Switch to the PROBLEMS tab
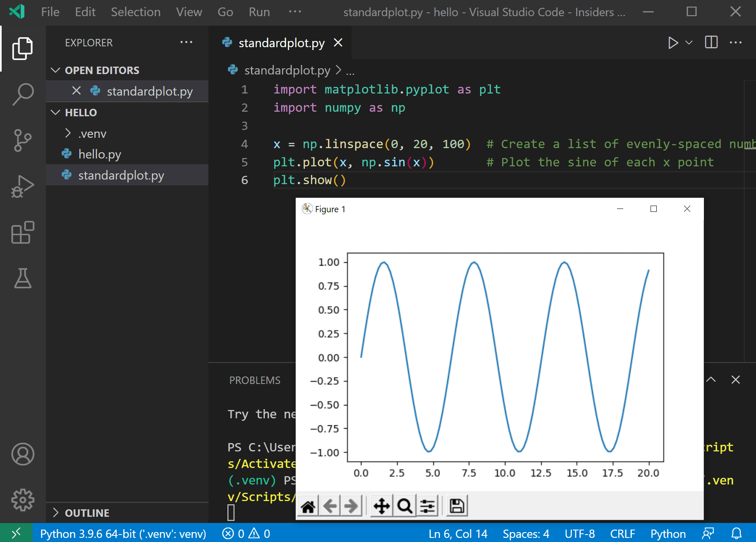Screen dimensions: 756x542 point(255,380)
